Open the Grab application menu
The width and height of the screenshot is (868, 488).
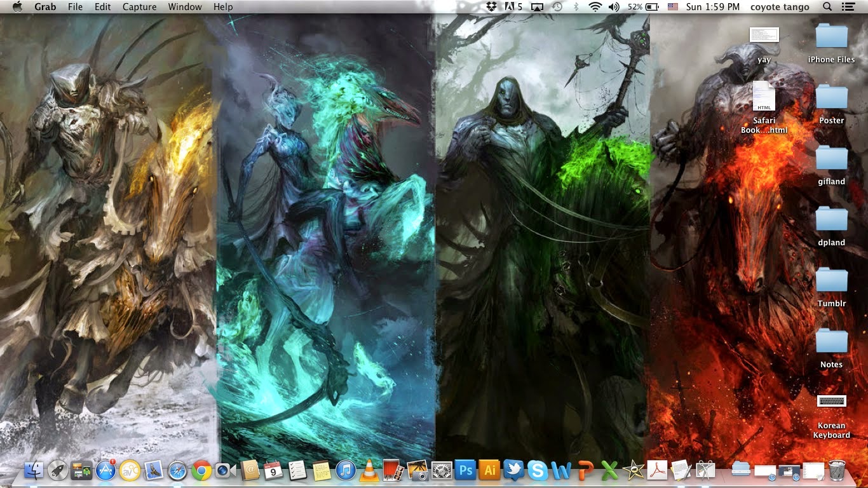click(x=45, y=7)
